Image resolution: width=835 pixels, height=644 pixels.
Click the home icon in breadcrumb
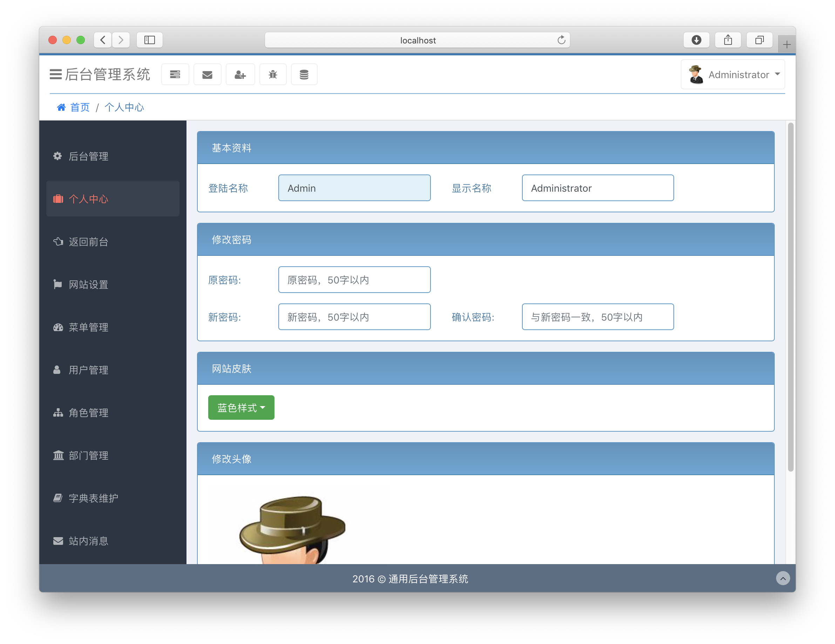click(x=61, y=108)
